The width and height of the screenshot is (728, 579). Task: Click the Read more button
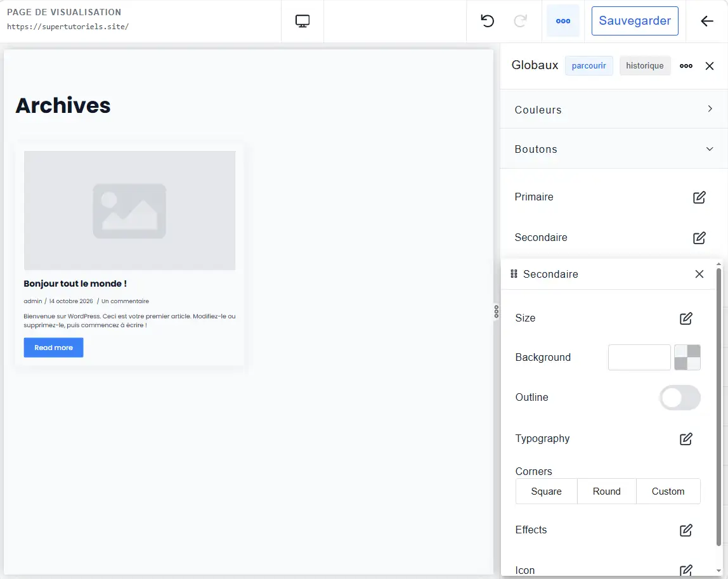tap(53, 348)
